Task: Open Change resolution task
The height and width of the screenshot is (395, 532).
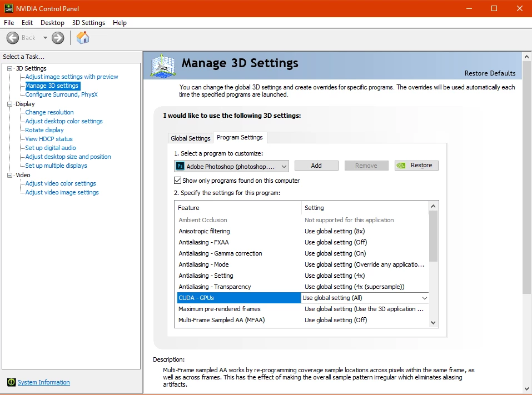Action: [x=49, y=112]
